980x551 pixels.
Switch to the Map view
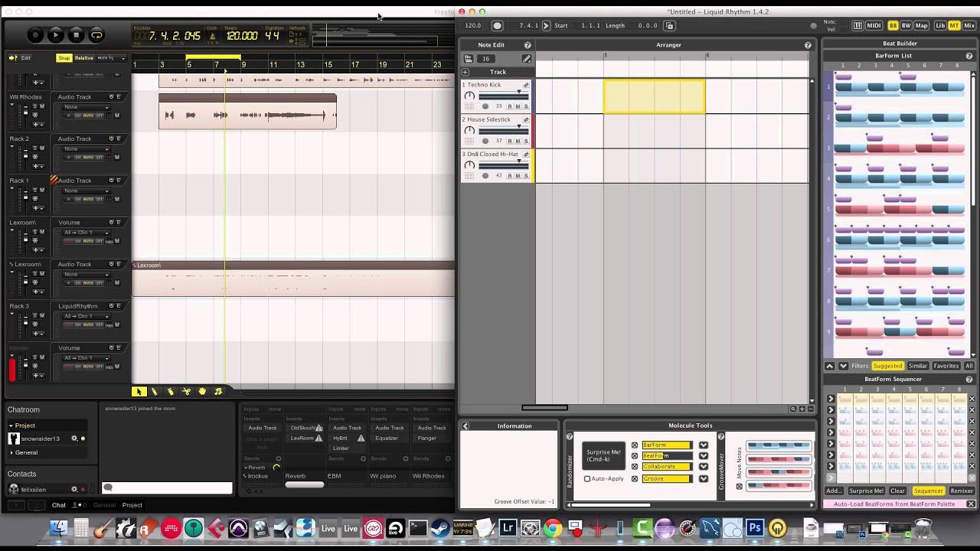coord(921,25)
